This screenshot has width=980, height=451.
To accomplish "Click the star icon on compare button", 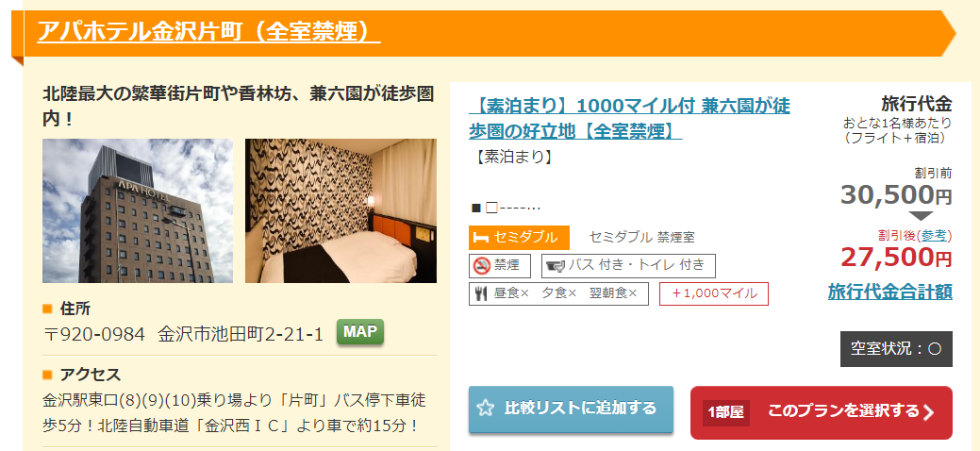I will [485, 409].
